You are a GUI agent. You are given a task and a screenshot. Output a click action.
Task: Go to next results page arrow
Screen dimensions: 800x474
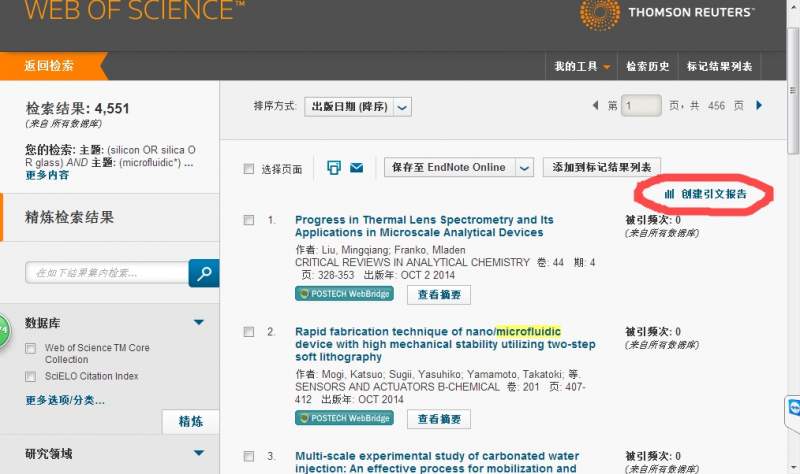point(759,106)
